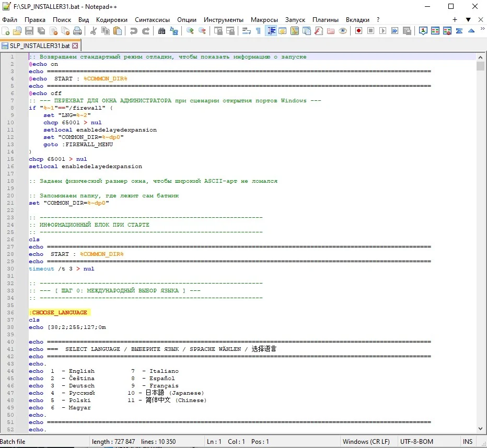Screen dimensions: 487x448
Task: Zoom in with the magnifier plus icon
Action: [190, 31]
